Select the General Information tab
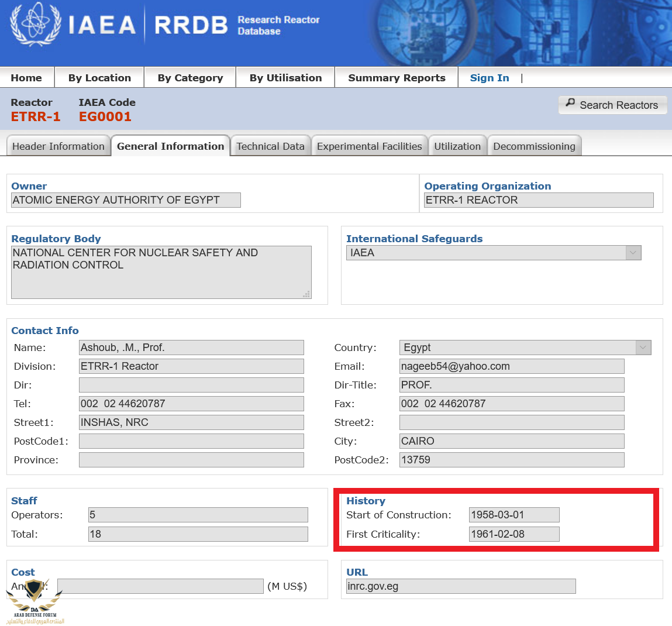This screenshot has height=626, width=672. point(171,146)
